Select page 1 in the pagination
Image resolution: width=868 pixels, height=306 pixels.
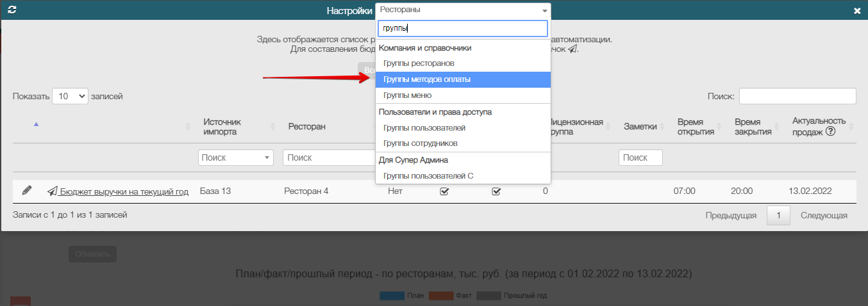click(778, 215)
